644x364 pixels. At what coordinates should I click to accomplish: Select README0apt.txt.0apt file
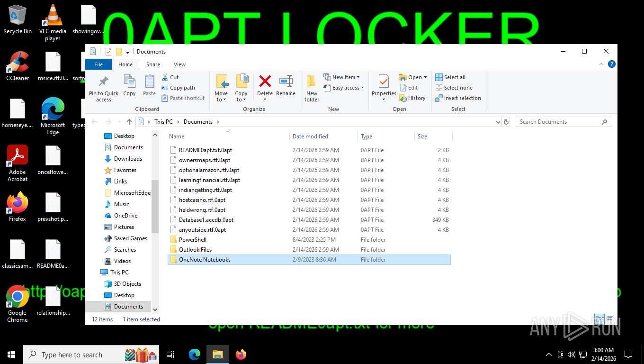coord(310,150)
